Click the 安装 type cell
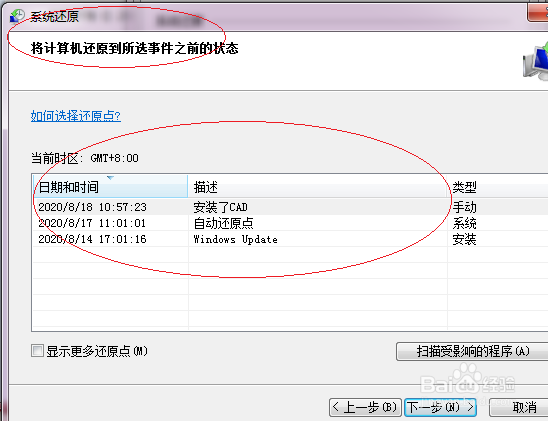The width and height of the screenshot is (548, 421). [464, 239]
